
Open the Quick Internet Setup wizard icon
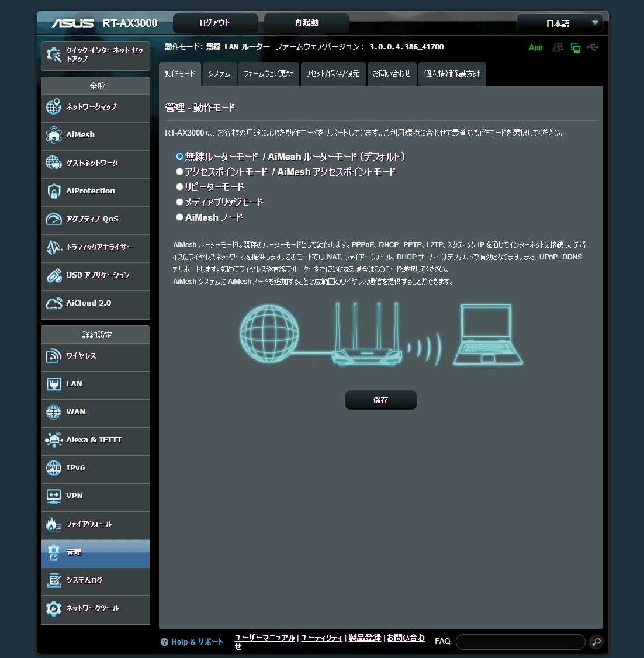[x=54, y=54]
